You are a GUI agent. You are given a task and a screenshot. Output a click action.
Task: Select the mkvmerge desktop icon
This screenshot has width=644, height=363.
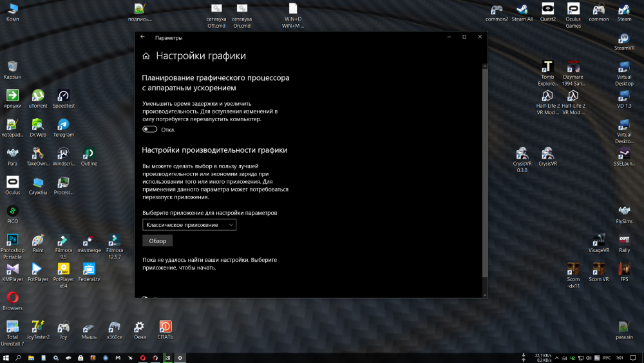point(89,243)
